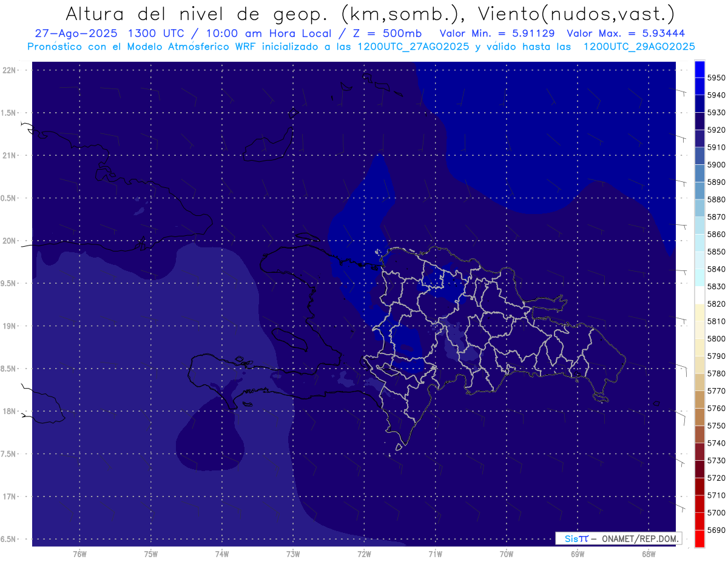Viewport: 728px width, 562px height.
Task: Click the 'Pronóstico con el Modelo Atmósferico WRF' text
Action: point(143,47)
